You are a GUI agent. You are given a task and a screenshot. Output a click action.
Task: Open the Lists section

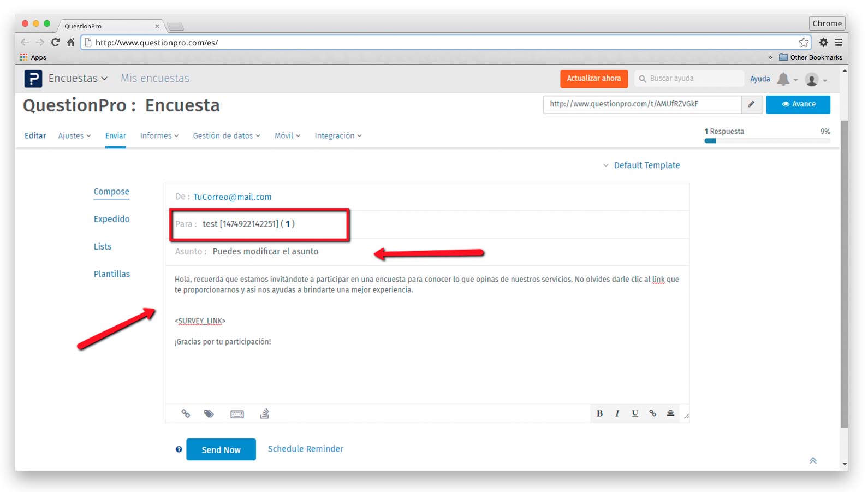pyautogui.click(x=103, y=246)
